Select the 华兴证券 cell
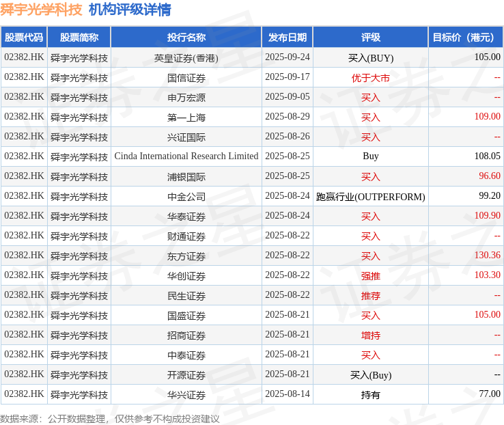 click(186, 395)
